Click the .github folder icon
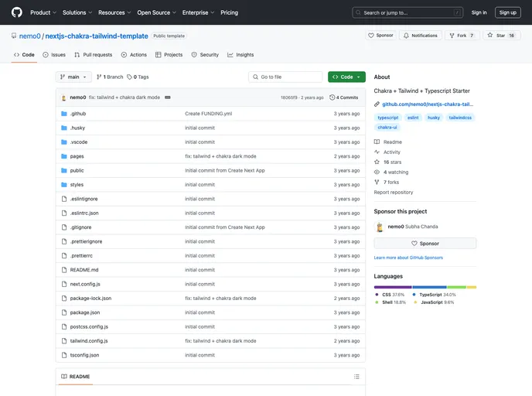This screenshot has height=396, width=532. point(64,114)
